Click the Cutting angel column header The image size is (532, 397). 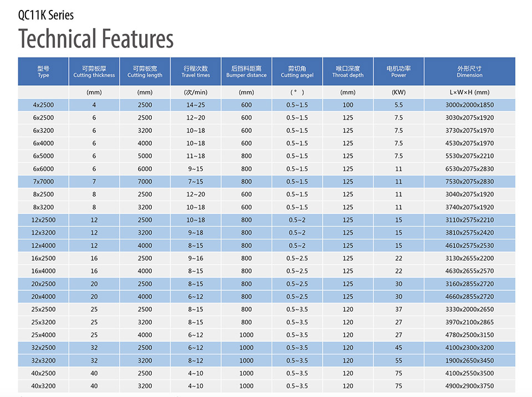[x=297, y=71]
